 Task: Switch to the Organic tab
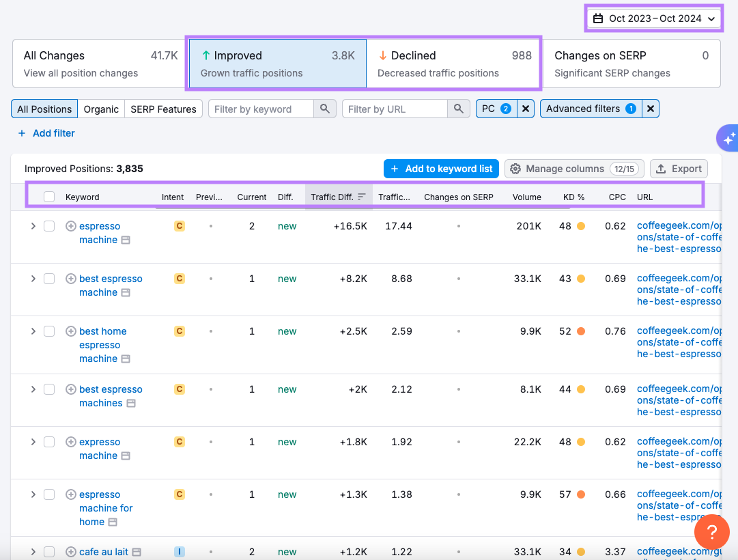[101, 108]
